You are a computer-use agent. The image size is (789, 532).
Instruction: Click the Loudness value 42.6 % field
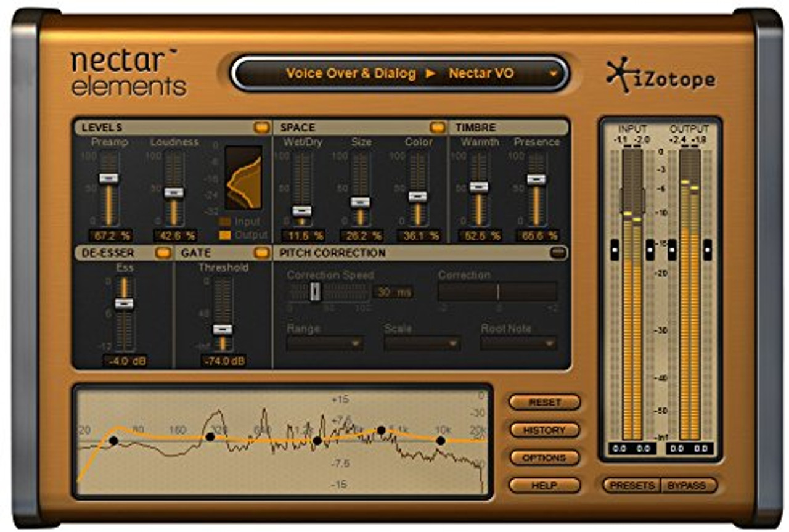pos(175,235)
